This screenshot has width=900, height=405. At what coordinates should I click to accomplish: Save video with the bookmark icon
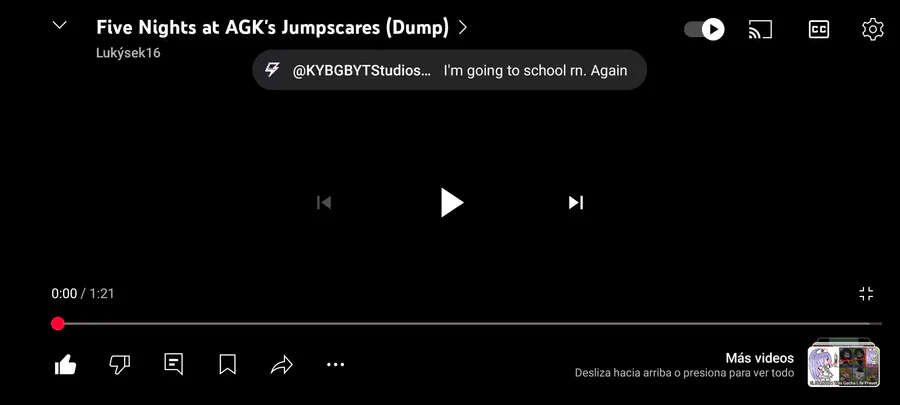[227, 364]
